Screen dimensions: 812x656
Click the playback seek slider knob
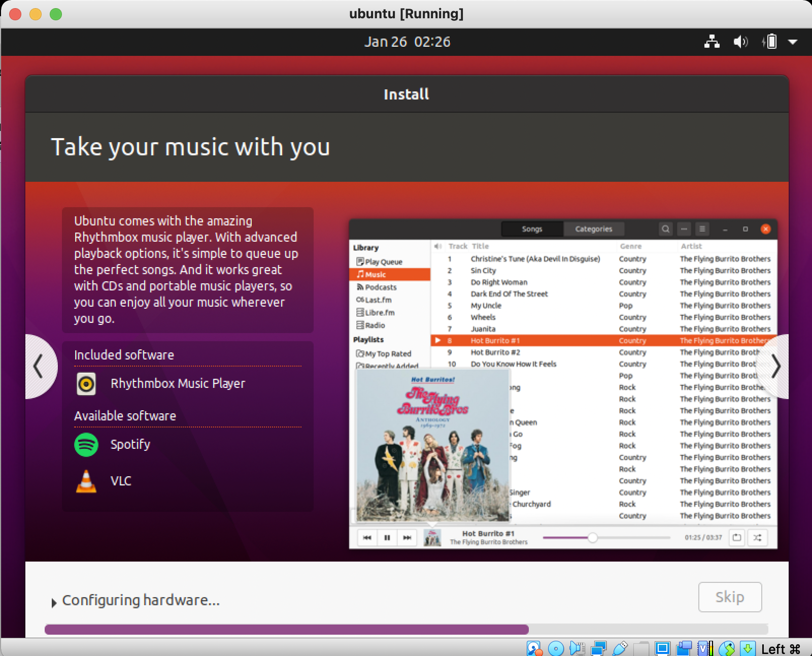(x=592, y=538)
